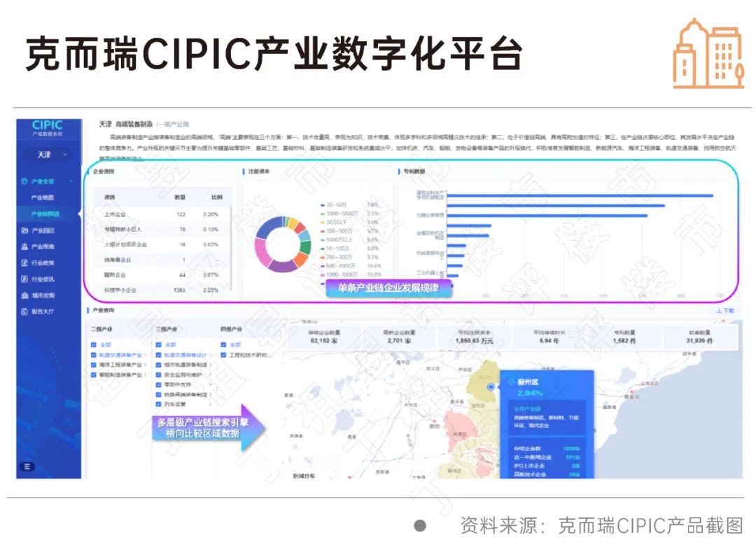Toggle the 列车运营 checkbox
Image resolution: width=756 pixels, height=560 pixels.
pyautogui.click(x=159, y=404)
